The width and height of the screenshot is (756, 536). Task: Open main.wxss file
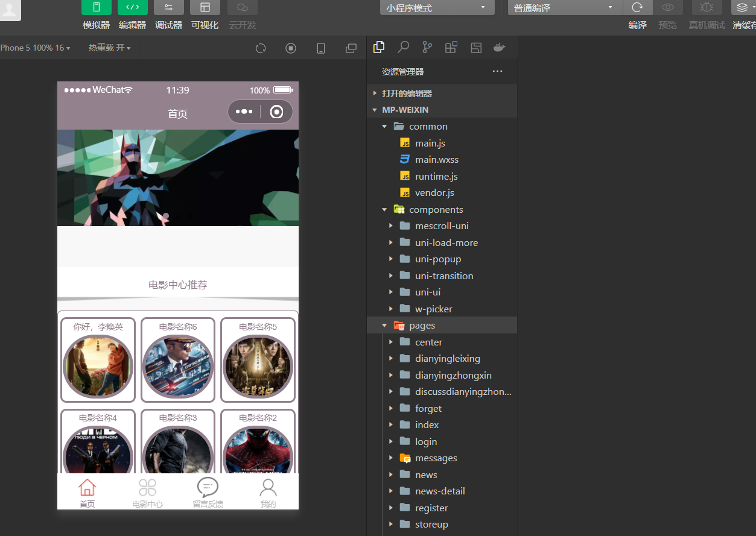442,159
